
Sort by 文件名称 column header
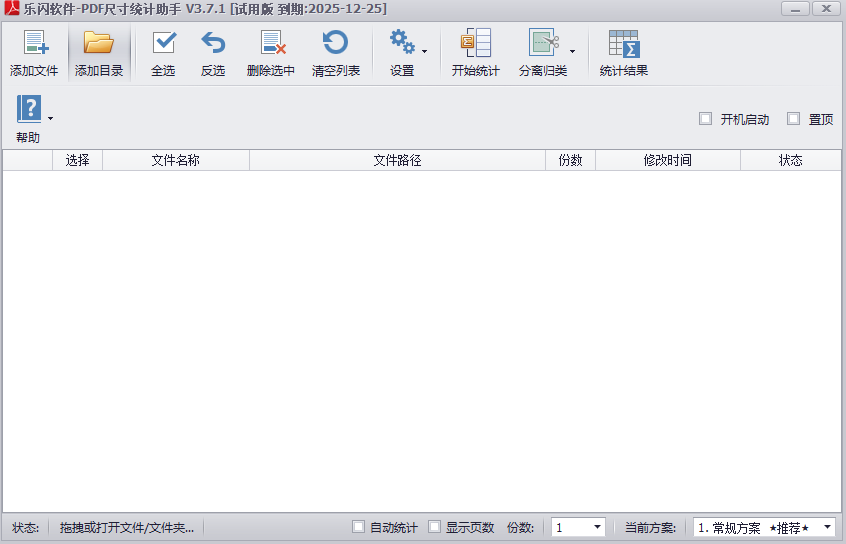point(176,160)
